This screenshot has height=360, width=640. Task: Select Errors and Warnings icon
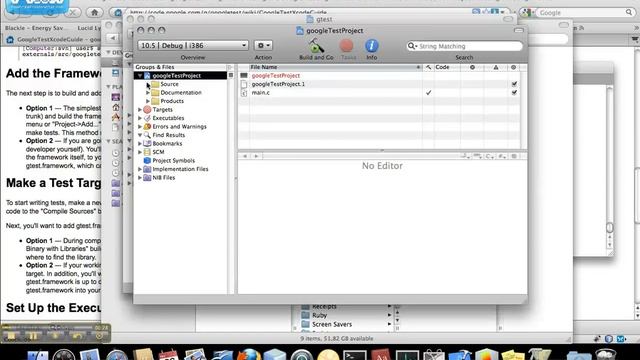[147, 127]
